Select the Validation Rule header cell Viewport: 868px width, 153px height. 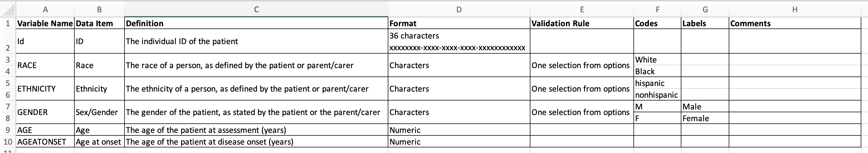click(582, 23)
